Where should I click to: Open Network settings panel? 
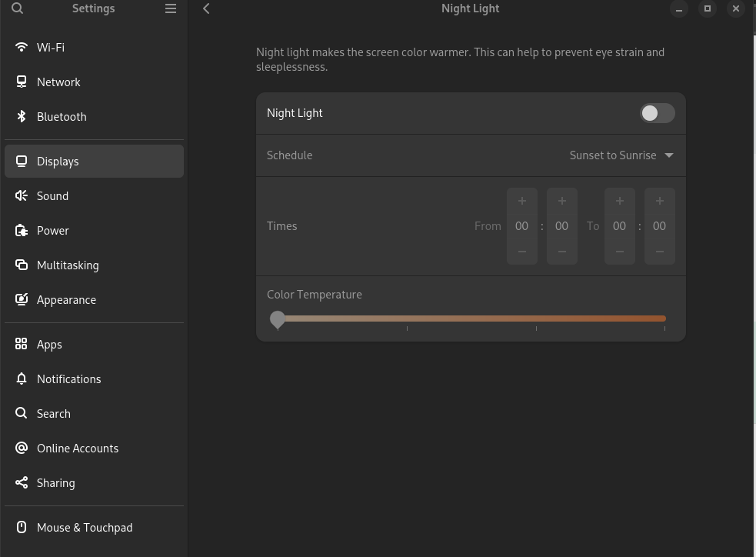(x=94, y=82)
